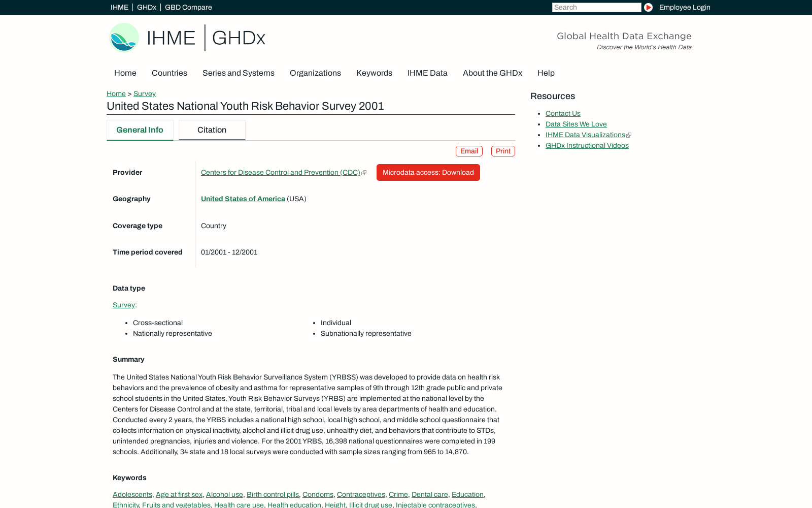Image resolution: width=812 pixels, height=508 pixels.
Task: Click the time period value 01/2001 - 12/2001
Action: click(x=229, y=252)
